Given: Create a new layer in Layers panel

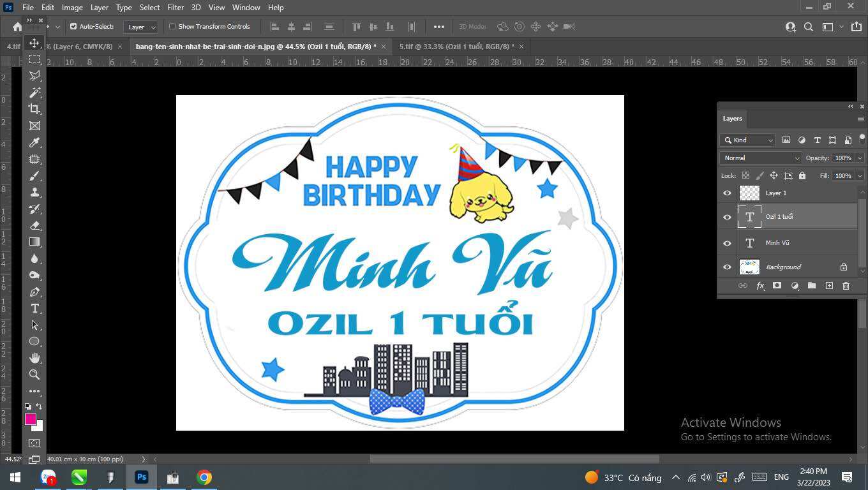Looking at the screenshot, I should pos(829,286).
